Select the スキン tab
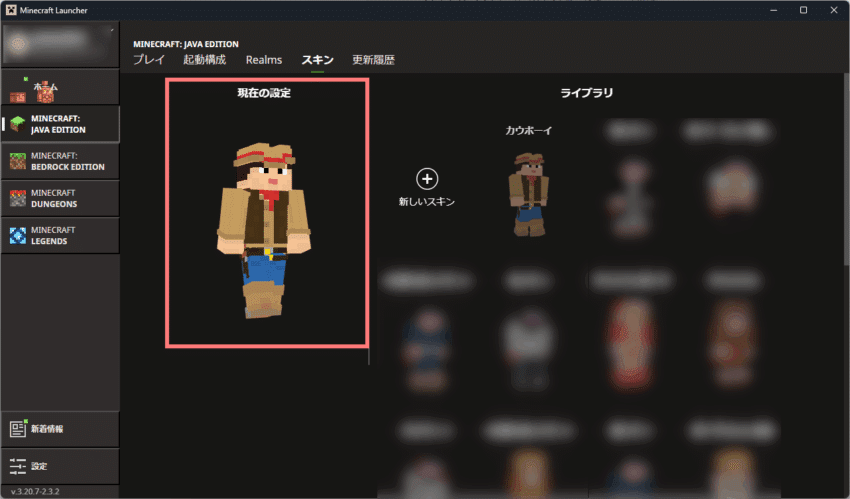Image resolution: width=850 pixels, height=499 pixels. pos(317,60)
